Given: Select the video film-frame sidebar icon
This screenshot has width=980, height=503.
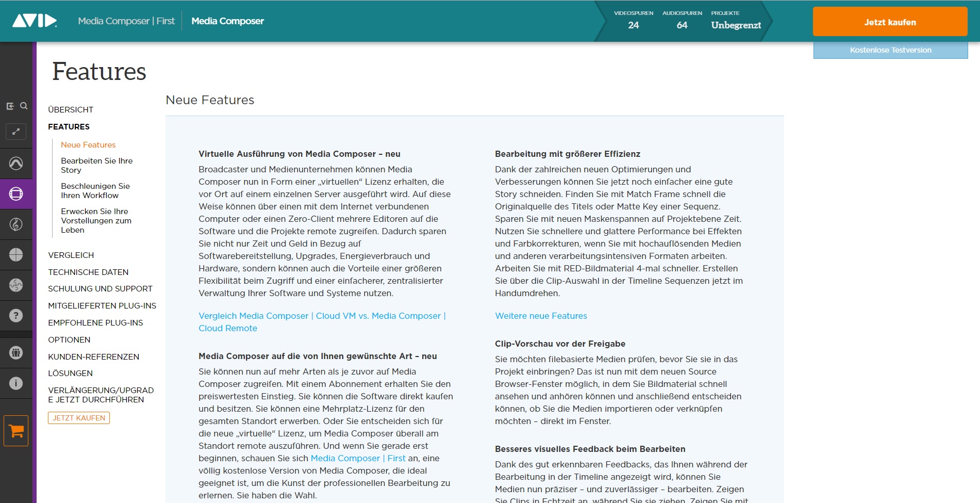Looking at the screenshot, I should pos(16,194).
